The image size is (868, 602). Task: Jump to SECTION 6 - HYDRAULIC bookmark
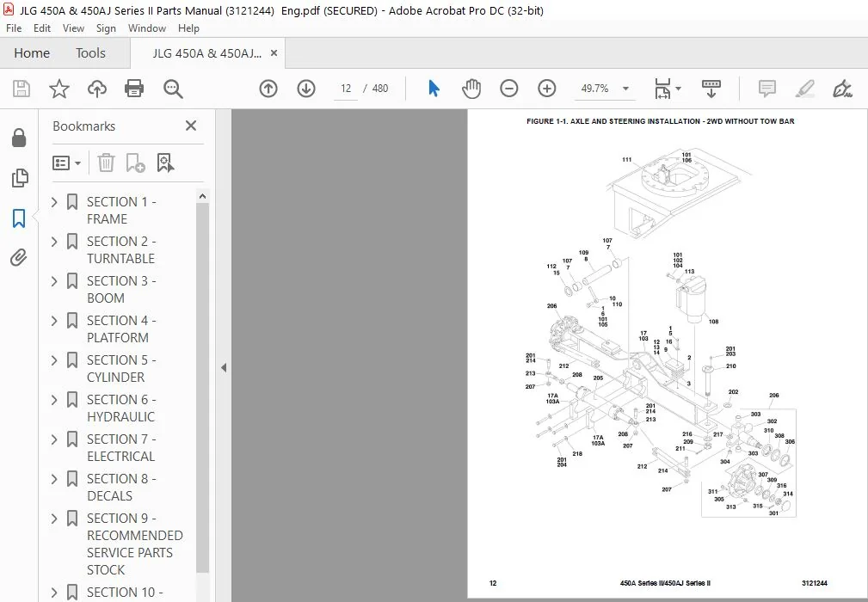[121, 408]
